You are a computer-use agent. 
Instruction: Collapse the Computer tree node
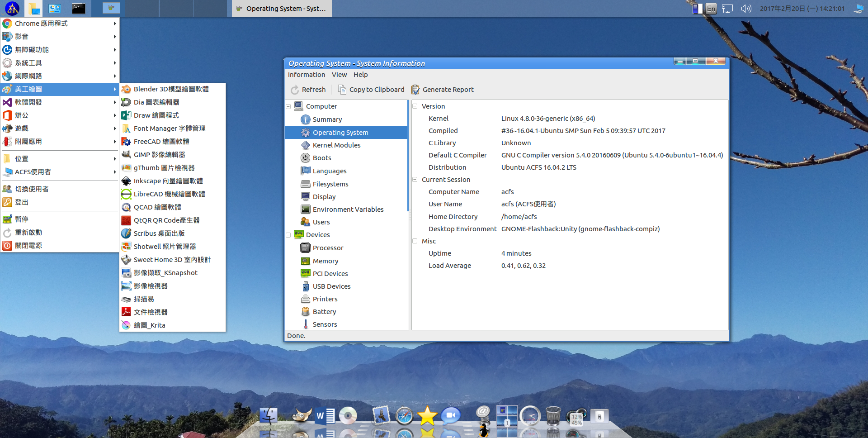[x=288, y=107]
